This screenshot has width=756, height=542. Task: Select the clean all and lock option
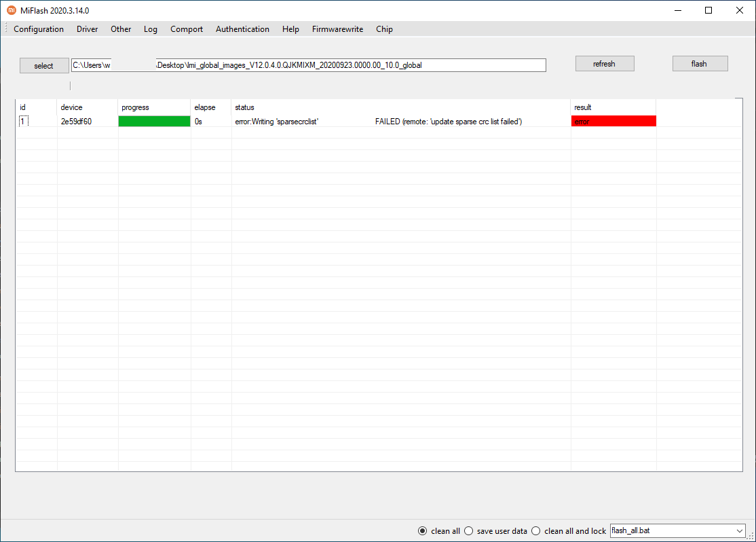pos(569,531)
